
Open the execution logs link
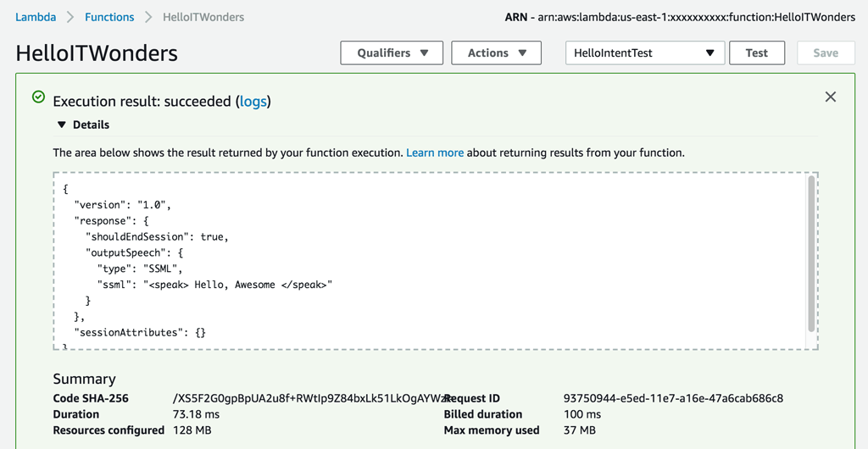coord(253,102)
